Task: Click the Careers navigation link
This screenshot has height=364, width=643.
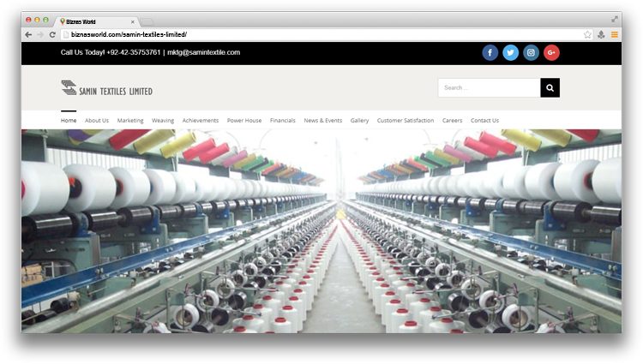Action: [x=452, y=121]
